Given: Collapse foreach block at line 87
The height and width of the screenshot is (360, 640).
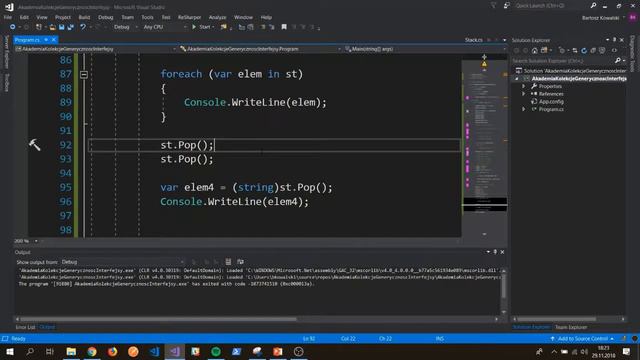Looking at the screenshot, I should point(84,74).
